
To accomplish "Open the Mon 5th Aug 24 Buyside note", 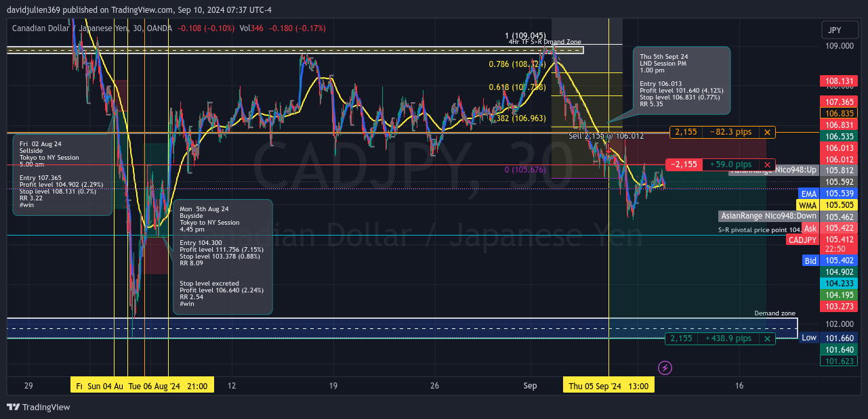I will (223, 257).
